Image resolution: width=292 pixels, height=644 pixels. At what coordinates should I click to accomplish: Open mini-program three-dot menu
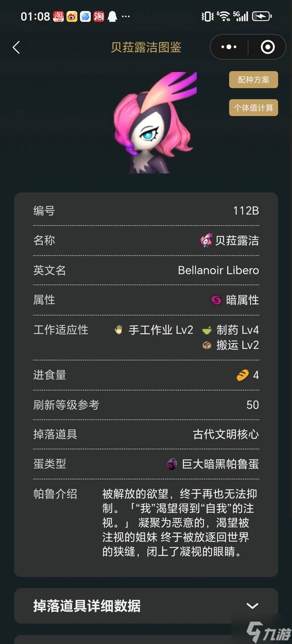click(229, 47)
